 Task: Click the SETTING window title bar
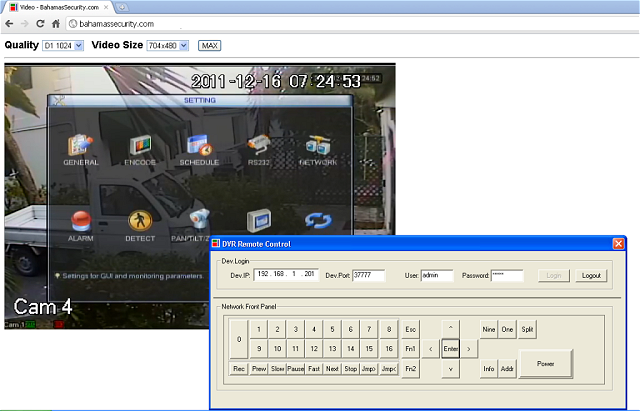coord(200,100)
